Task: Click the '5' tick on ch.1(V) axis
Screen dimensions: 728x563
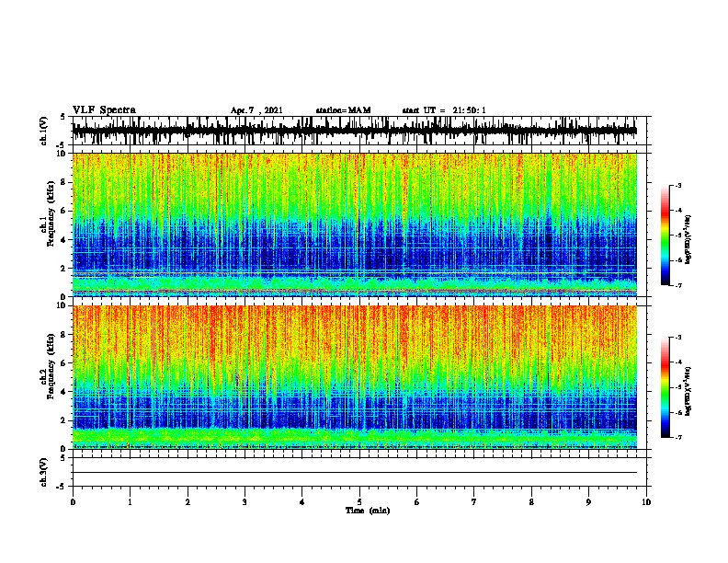Action: click(64, 117)
